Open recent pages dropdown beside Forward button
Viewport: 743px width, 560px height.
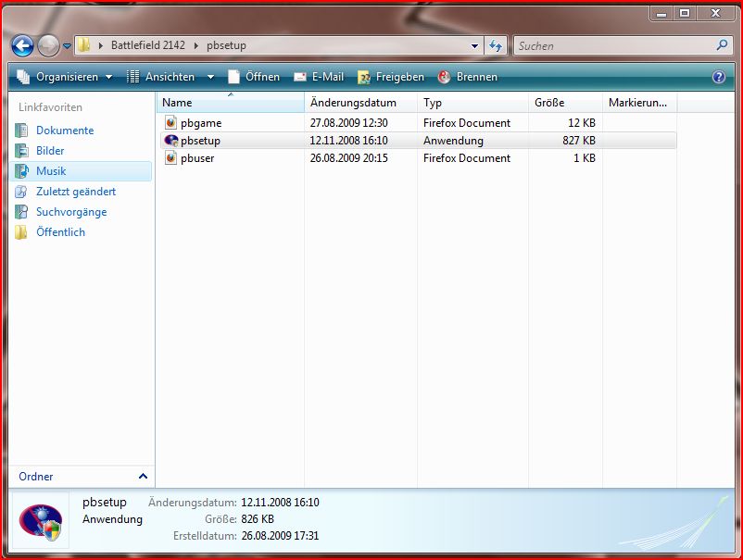tap(67, 46)
